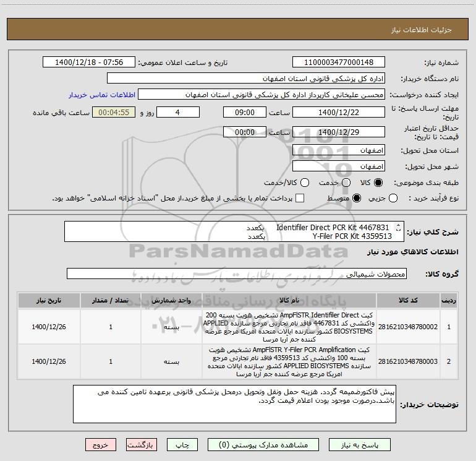Image resolution: width=476 pixels, height=461 pixels.
Task: Click the بسته unit cell in row 1
Action: tap(171, 327)
